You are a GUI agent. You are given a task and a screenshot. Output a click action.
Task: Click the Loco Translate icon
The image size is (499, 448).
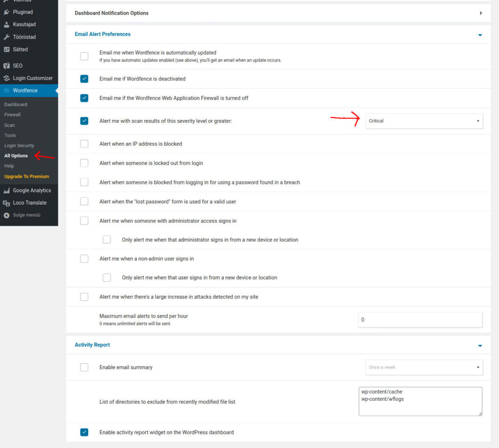point(6,203)
